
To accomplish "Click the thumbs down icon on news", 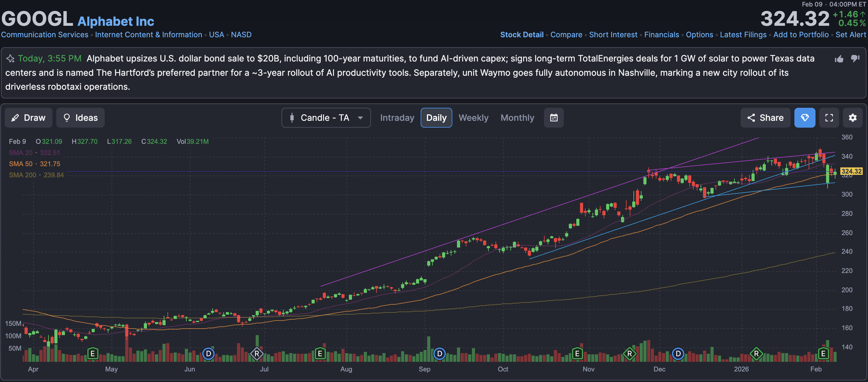I will (855, 59).
